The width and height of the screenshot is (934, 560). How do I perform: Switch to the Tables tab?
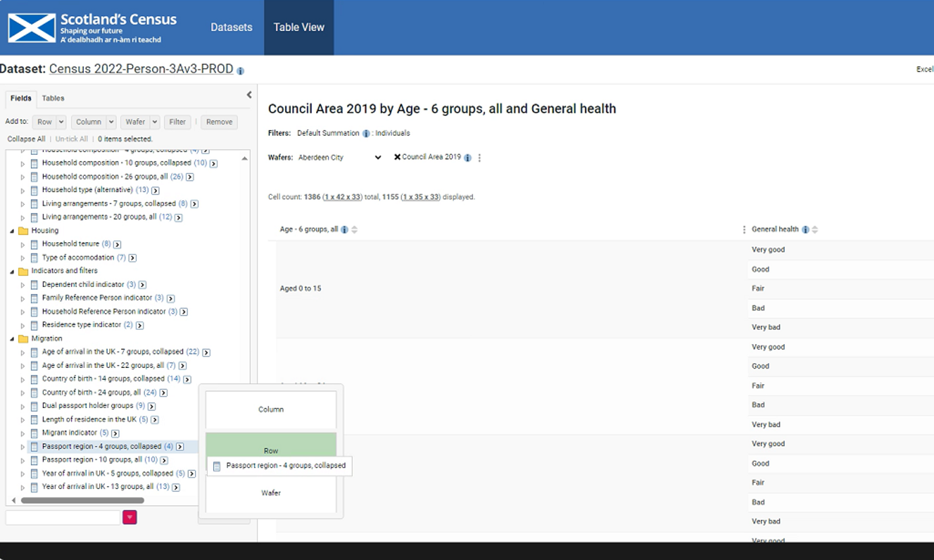[53, 99]
